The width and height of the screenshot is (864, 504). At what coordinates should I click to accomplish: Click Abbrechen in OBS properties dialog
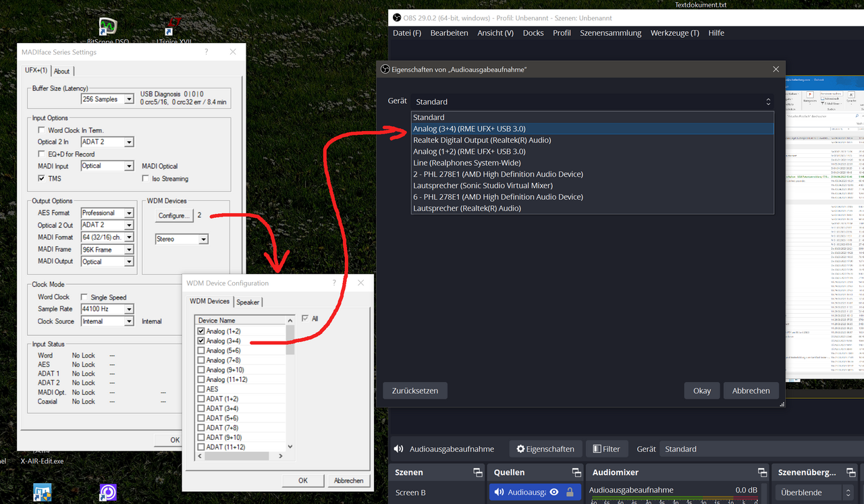pyautogui.click(x=751, y=391)
